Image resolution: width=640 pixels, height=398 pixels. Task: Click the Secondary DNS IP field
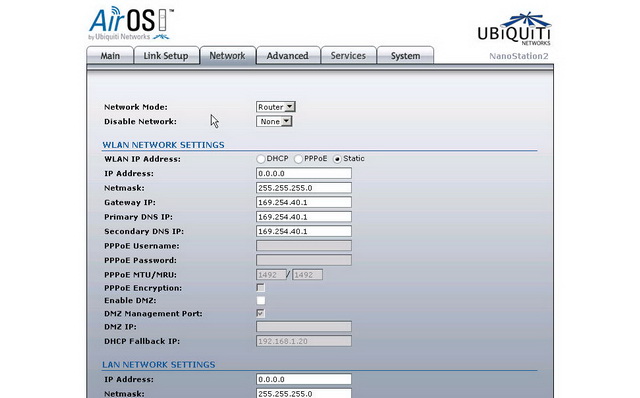click(304, 231)
